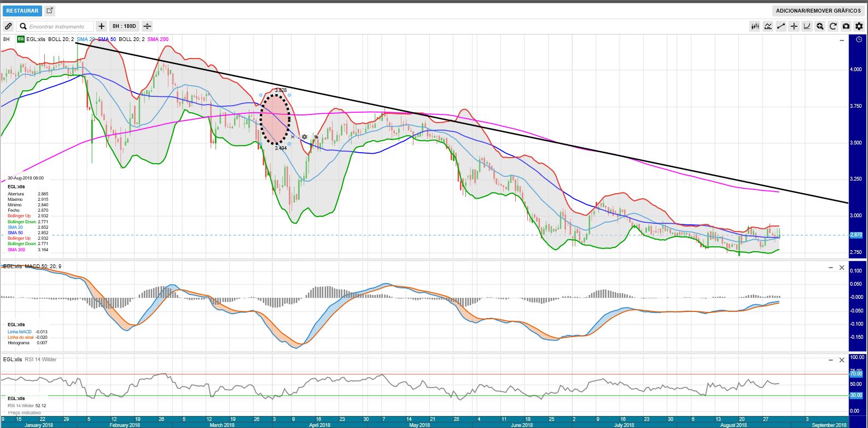Close the MACD panel
The image size is (868, 428).
(842, 268)
